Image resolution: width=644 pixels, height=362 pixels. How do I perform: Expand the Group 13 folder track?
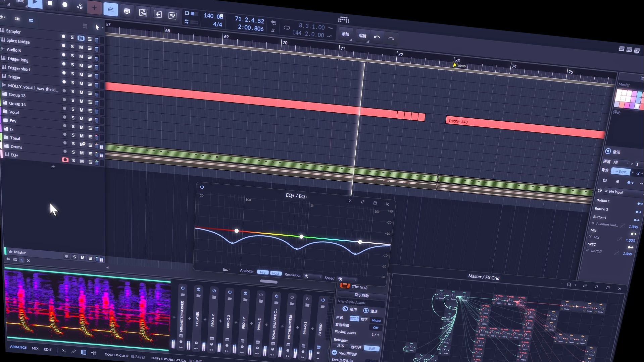point(5,94)
